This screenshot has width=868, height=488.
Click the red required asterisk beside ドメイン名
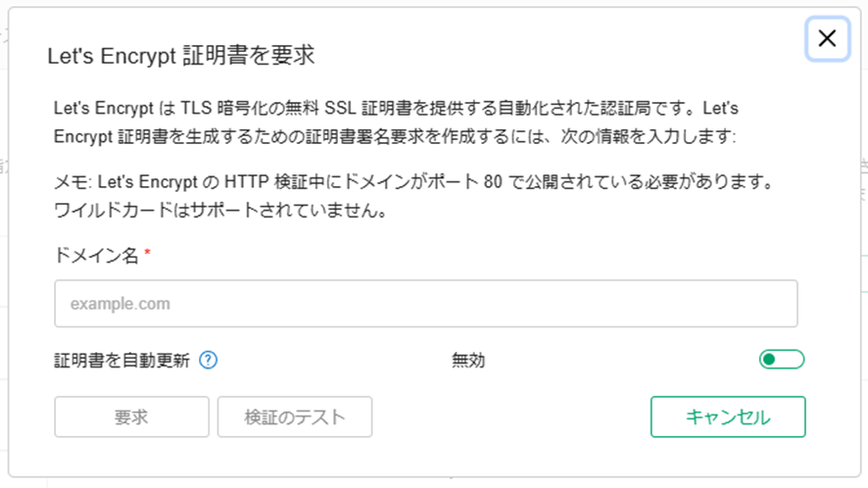click(147, 252)
